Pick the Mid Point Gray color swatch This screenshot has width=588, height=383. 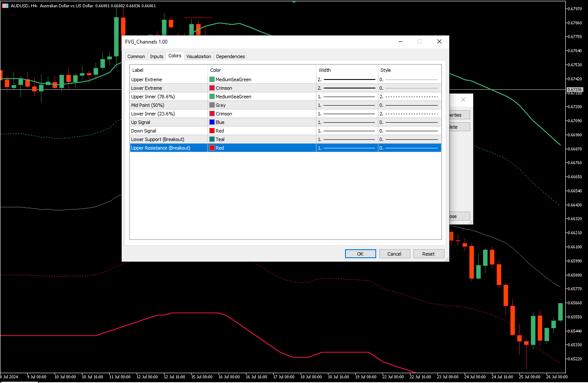pos(212,105)
